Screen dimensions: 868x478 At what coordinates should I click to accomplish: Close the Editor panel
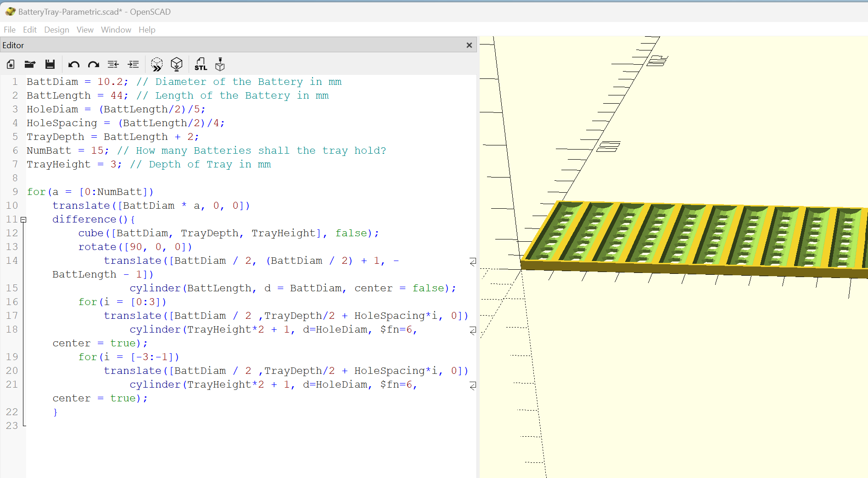pyautogui.click(x=469, y=45)
